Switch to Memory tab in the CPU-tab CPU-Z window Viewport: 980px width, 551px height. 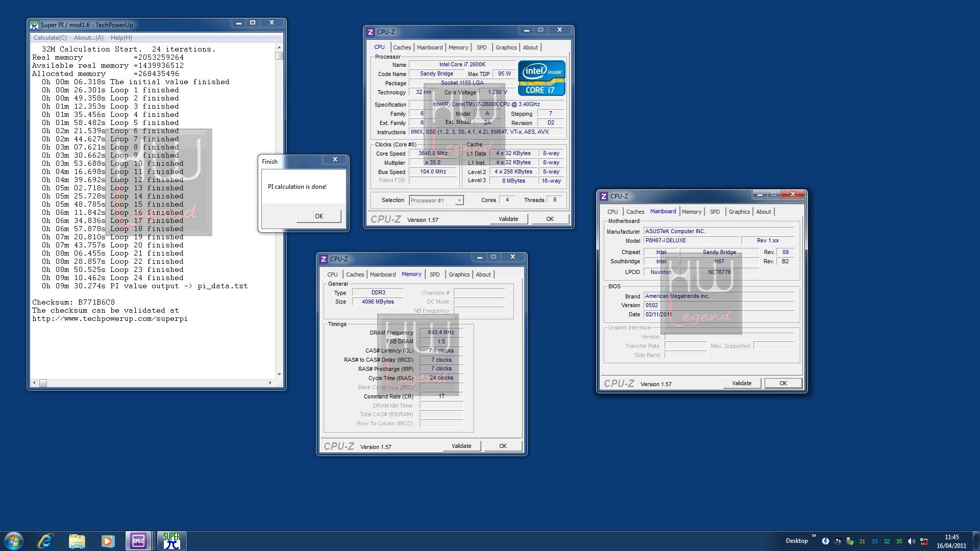point(458,47)
